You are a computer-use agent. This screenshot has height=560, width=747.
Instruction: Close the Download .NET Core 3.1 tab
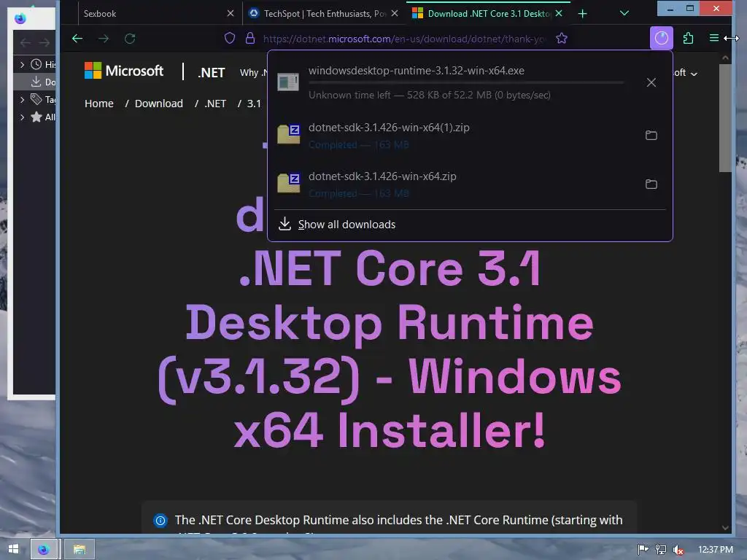(x=559, y=13)
